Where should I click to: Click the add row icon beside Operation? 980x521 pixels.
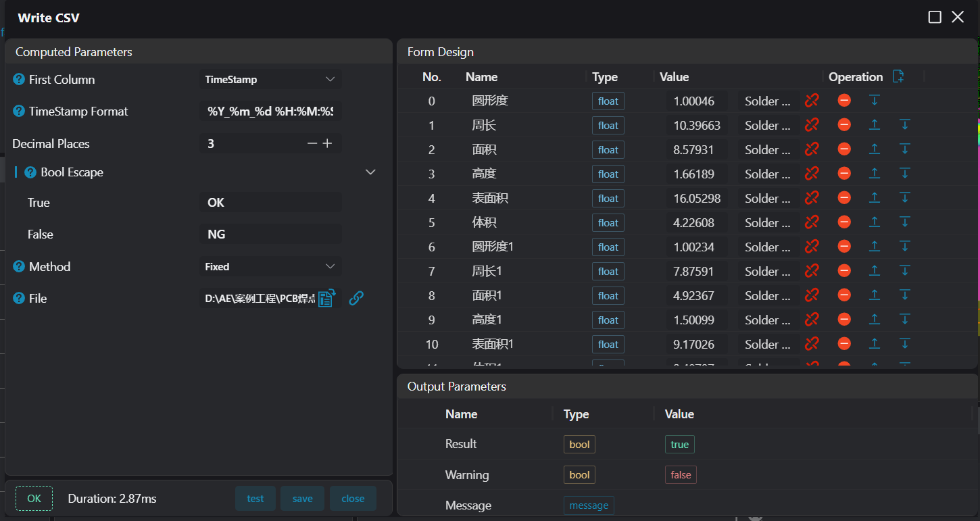898,76
